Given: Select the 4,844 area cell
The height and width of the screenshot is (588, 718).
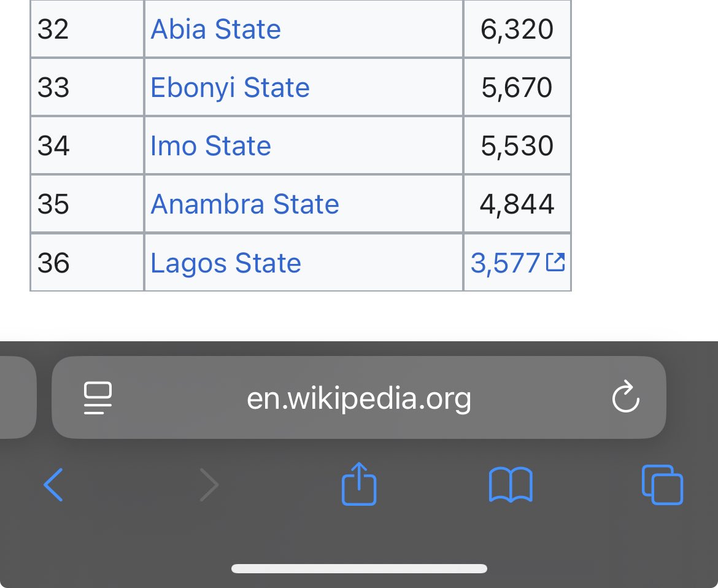Looking at the screenshot, I should tap(517, 204).
